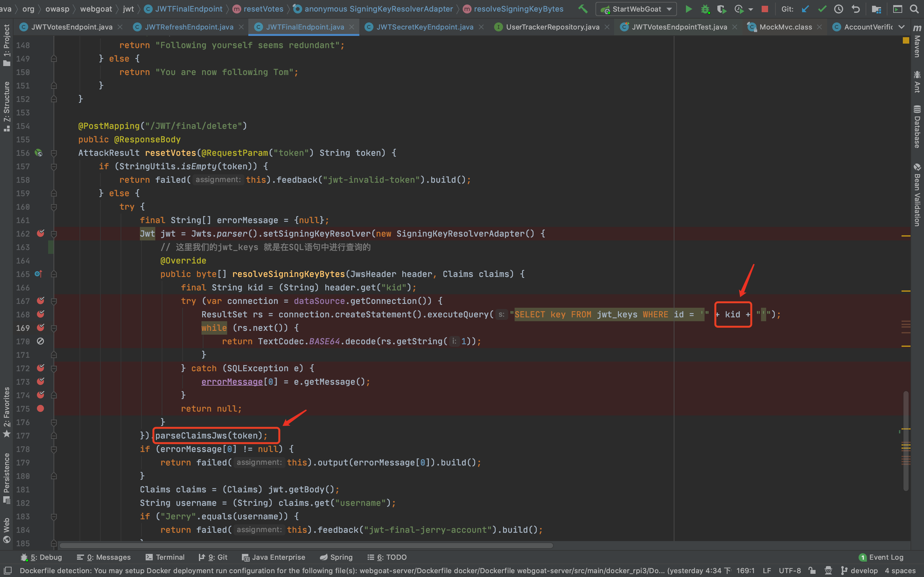Toggle breakpoint on line 175
Screen dimensions: 924x577
pyautogui.click(x=40, y=408)
